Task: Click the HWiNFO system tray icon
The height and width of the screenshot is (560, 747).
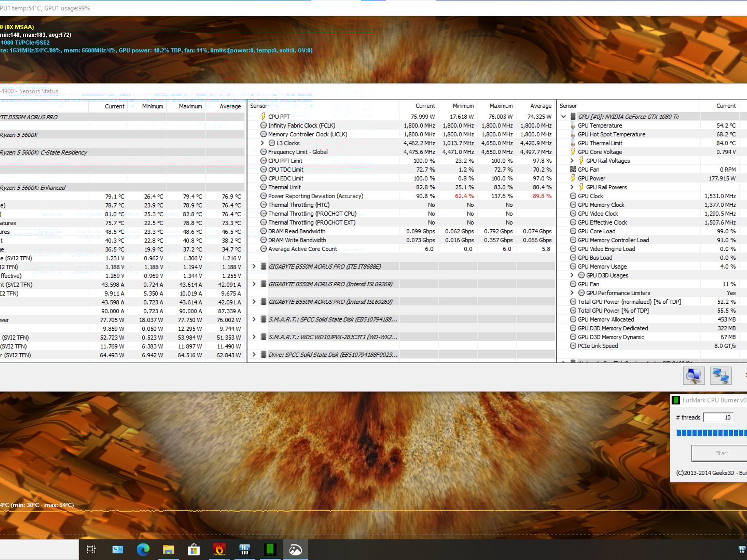Action: (x=742, y=549)
